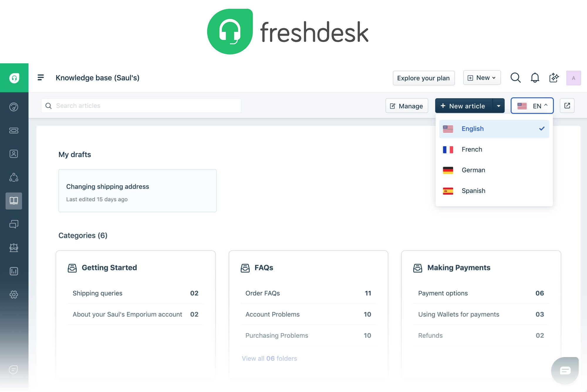The image size is (587, 392).
Task: Select the Contacts icon in the sidebar
Action: tap(14, 154)
